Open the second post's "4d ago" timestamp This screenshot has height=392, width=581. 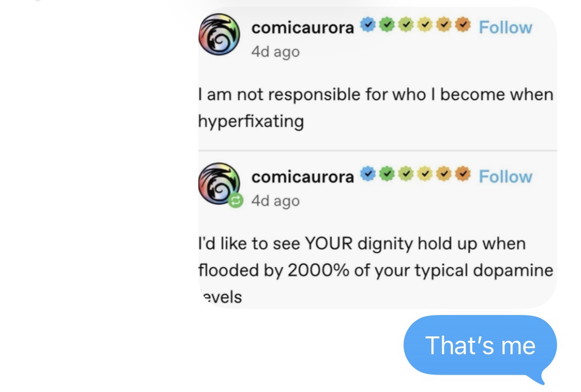point(275,201)
